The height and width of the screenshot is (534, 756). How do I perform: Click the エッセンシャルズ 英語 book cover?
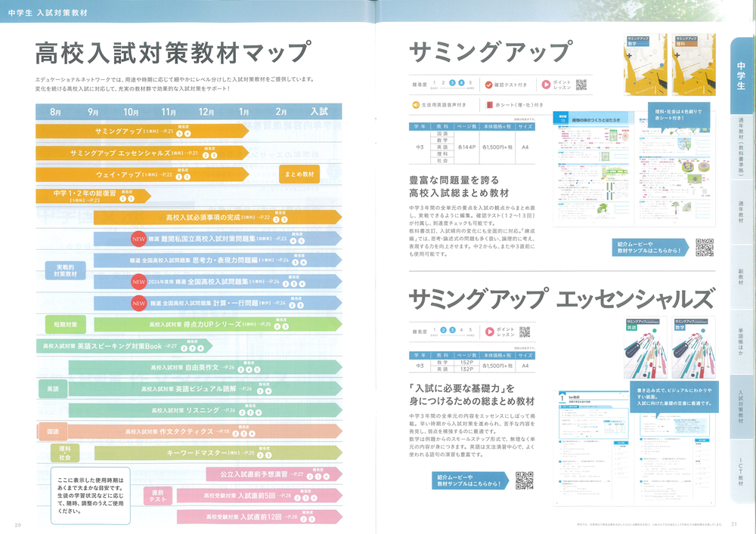(646, 347)
